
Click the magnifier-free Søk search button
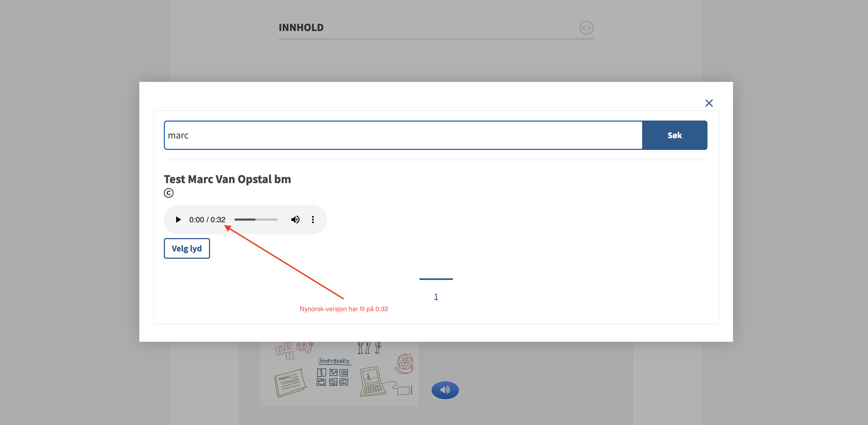click(675, 135)
